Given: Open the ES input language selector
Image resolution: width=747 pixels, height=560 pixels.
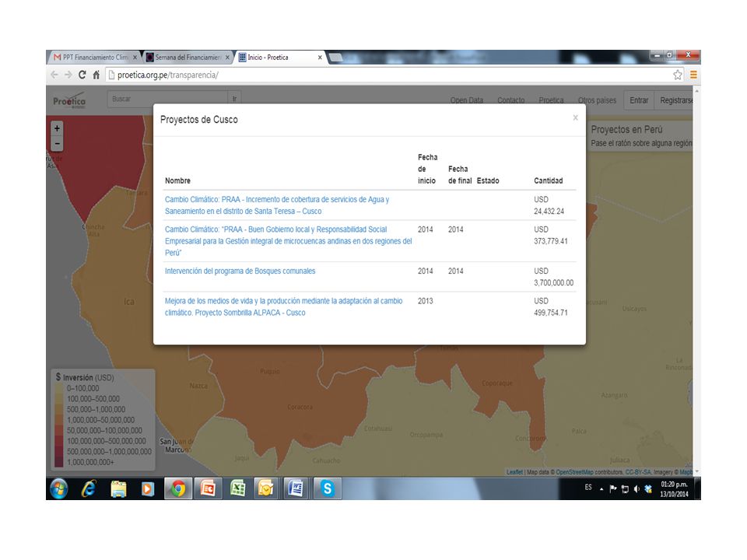Looking at the screenshot, I should pyautogui.click(x=588, y=487).
